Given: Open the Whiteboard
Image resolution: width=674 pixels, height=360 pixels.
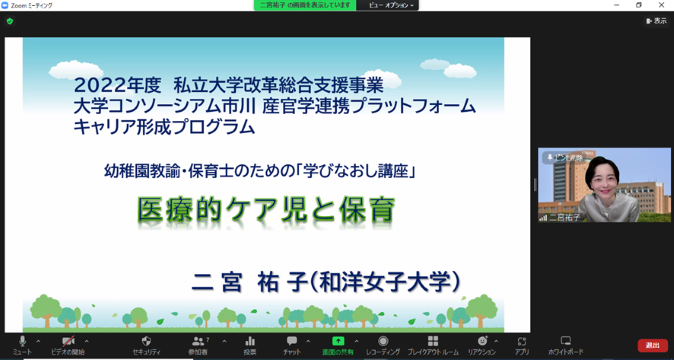Looking at the screenshot, I should point(566,345).
